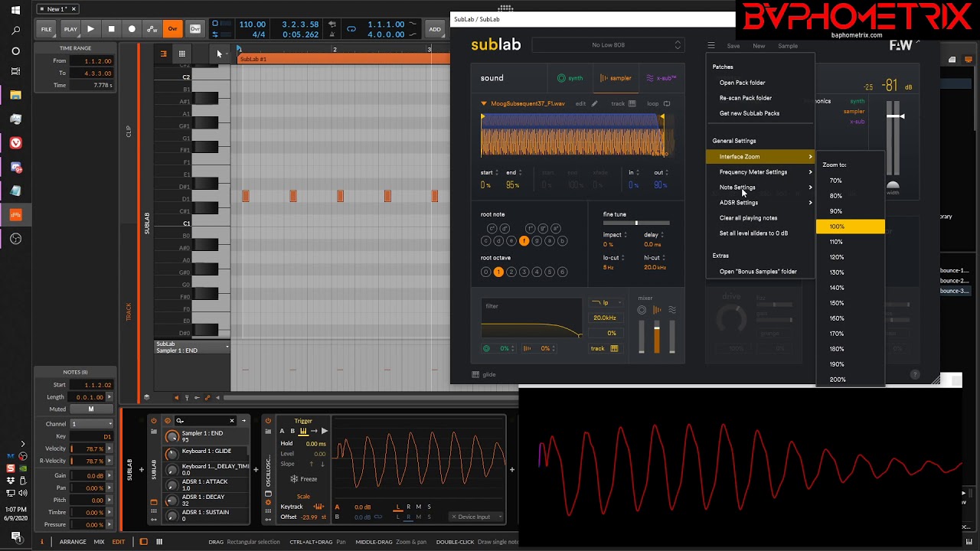The height and width of the screenshot is (551, 980).
Task: Switch to the ARRANGE view
Action: coord(73,542)
